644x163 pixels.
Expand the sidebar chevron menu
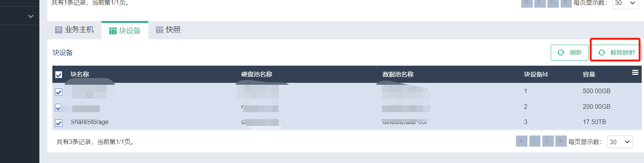(x=31, y=16)
